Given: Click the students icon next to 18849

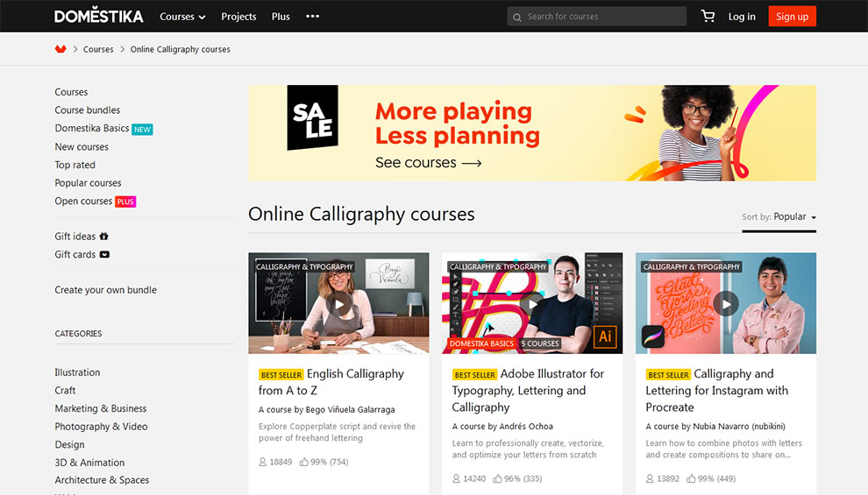Looking at the screenshot, I should point(262,462).
